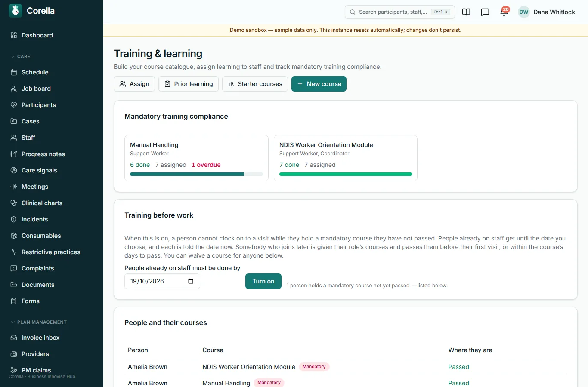Screen dimensions: 588x387
Task: Open the notifications bell icon
Action: (x=504, y=12)
